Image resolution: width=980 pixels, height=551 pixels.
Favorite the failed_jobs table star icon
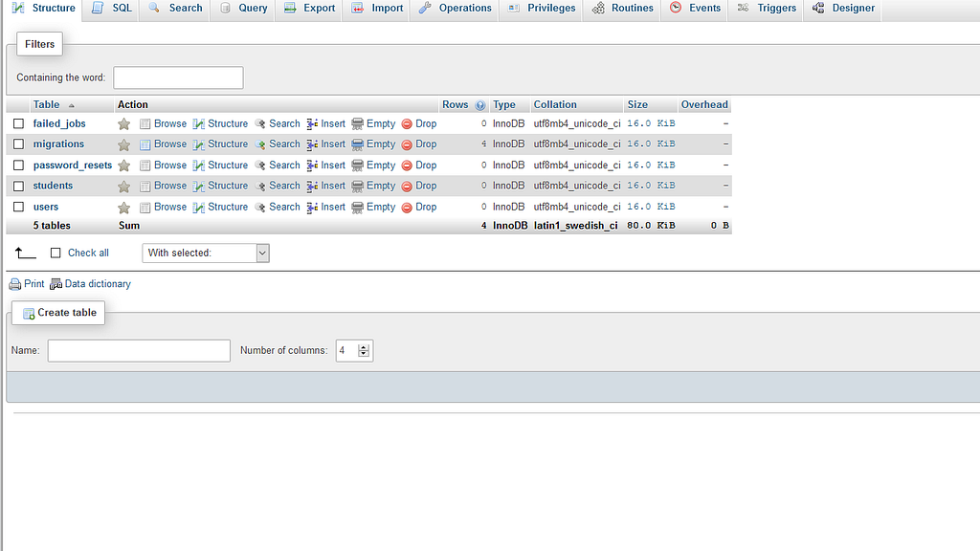123,123
